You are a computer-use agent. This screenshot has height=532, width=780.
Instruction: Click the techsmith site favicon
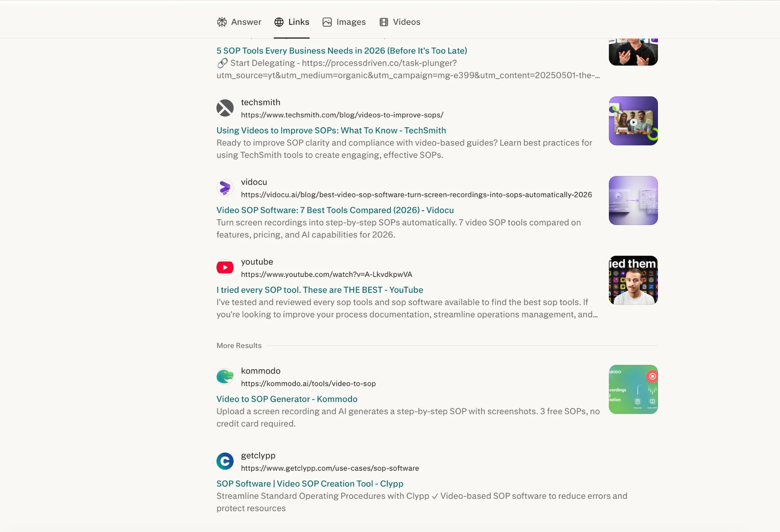225,108
